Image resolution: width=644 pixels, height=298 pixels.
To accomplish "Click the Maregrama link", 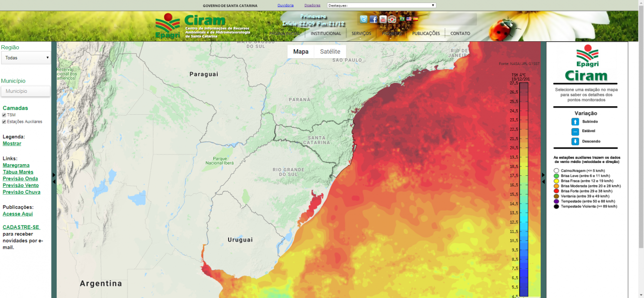I will pos(16,165).
